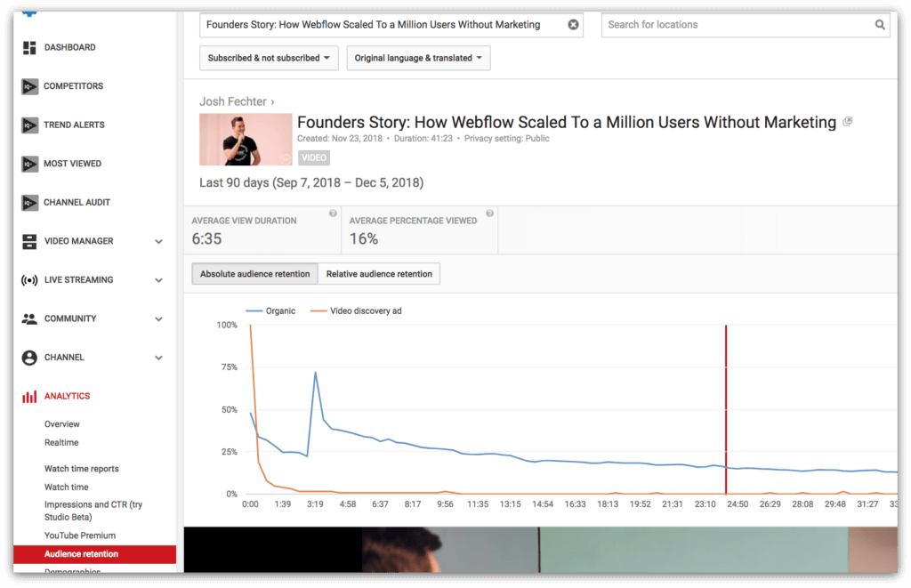Click the Community people icon
The image size is (911, 588).
pos(29,319)
